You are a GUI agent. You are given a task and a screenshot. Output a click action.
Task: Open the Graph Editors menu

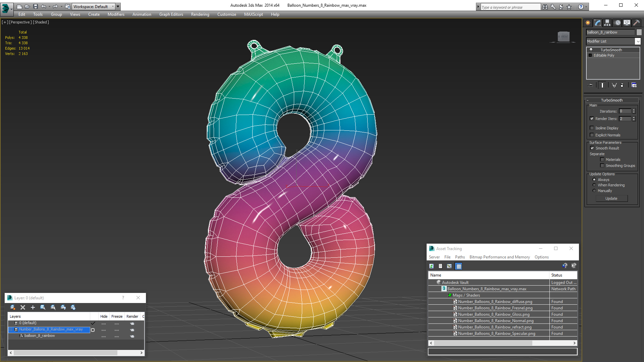click(171, 14)
